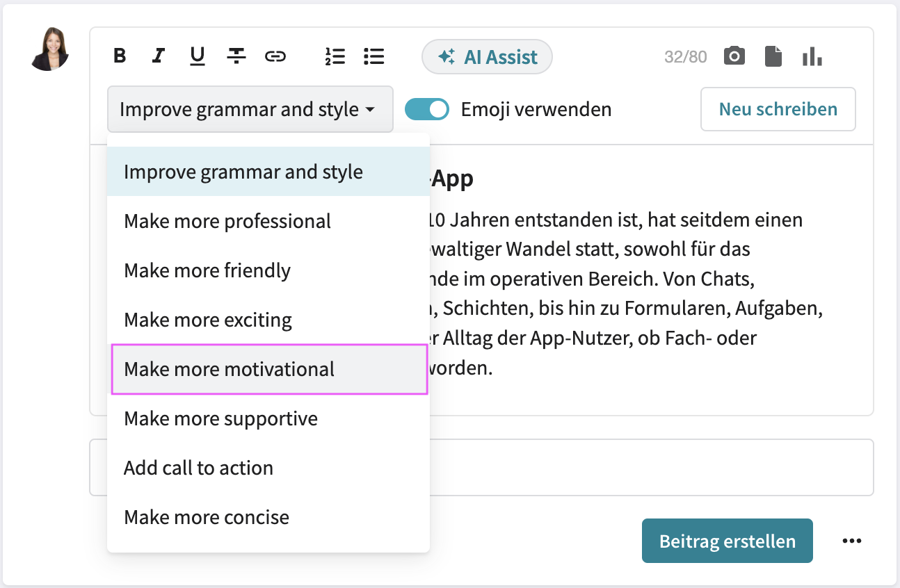Open the three-dot more options menu
The height and width of the screenshot is (588, 900).
852,541
